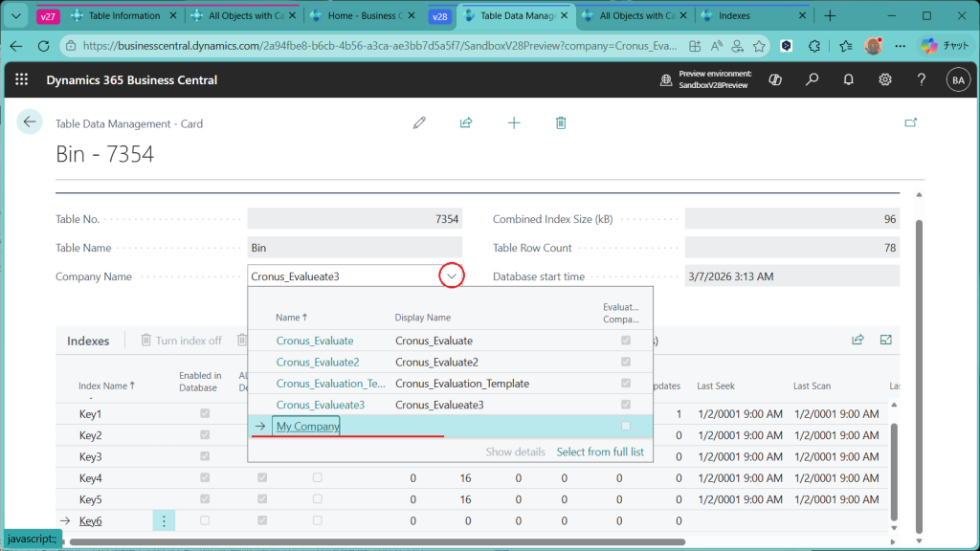980x551 pixels.
Task: Open the Key6 row three-dot menu
Action: tap(164, 520)
